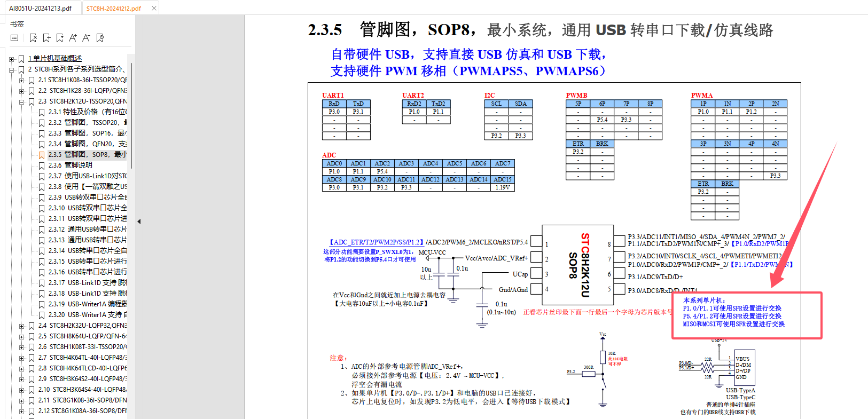Open bookmark 2.3.3 管脚图 SOP16

click(x=88, y=133)
